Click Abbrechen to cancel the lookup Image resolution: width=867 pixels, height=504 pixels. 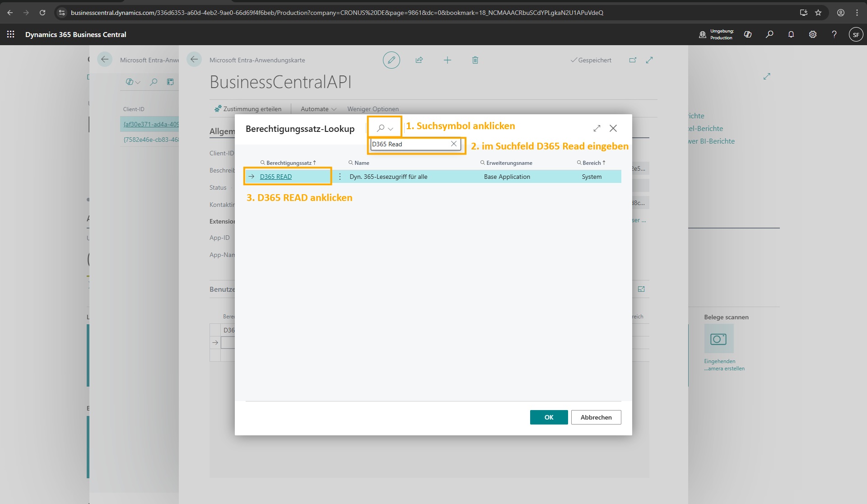[x=596, y=417]
